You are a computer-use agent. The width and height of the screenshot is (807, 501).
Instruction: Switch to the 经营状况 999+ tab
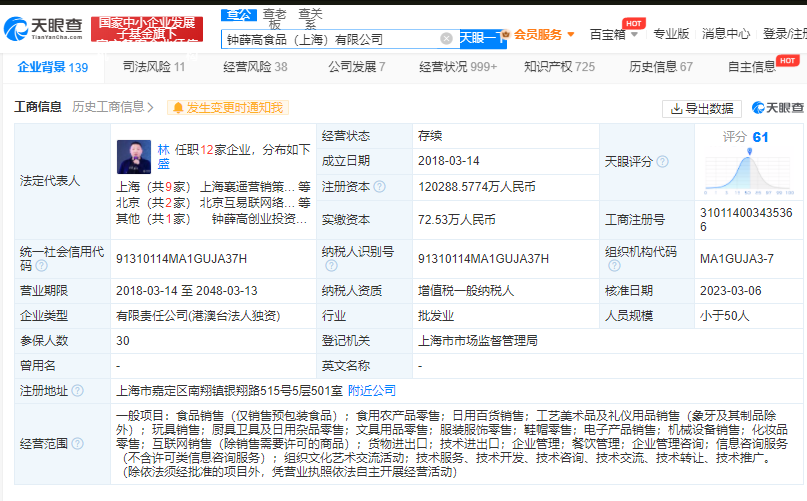458,67
